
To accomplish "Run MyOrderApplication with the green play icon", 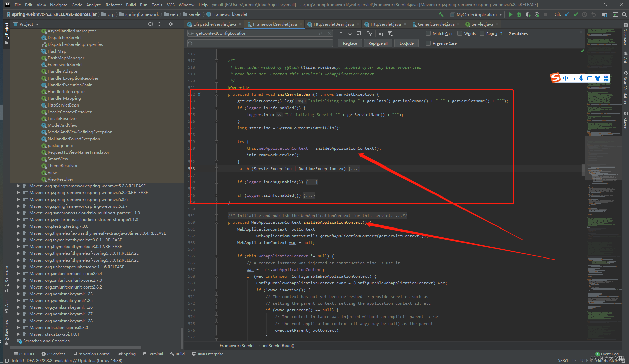I will pyautogui.click(x=511, y=14).
